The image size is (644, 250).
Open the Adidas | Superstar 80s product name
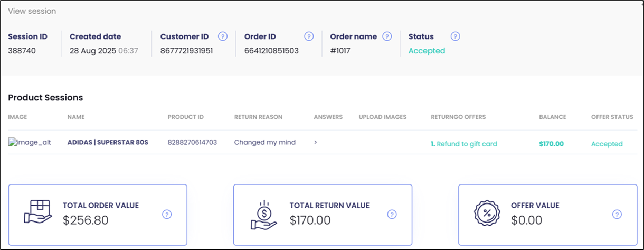pyautogui.click(x=108, y=143)
